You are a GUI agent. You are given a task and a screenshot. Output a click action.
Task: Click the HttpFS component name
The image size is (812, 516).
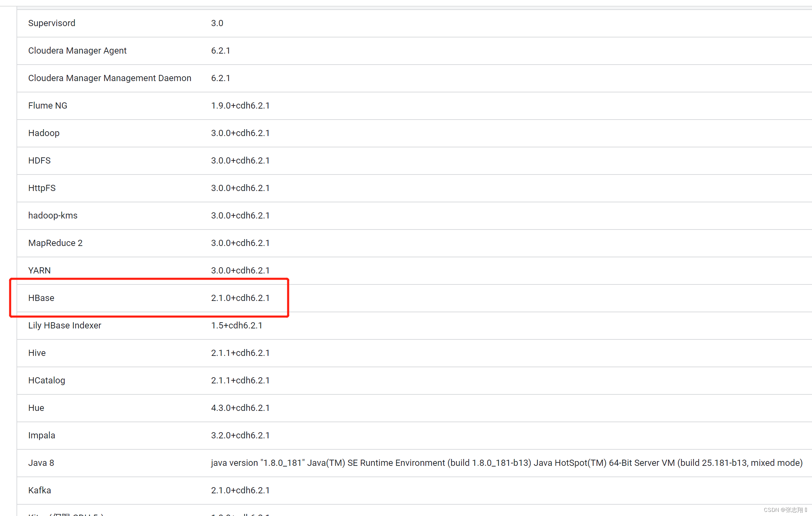pos(42,188)
